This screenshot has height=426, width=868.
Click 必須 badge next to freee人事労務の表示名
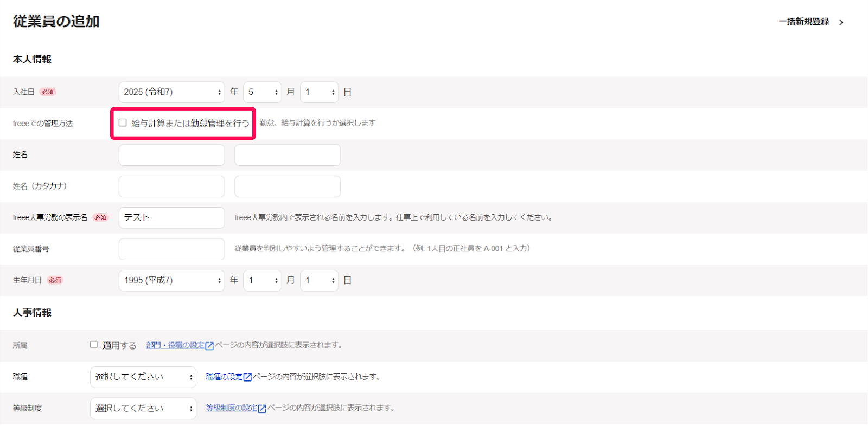pos(100,217)
